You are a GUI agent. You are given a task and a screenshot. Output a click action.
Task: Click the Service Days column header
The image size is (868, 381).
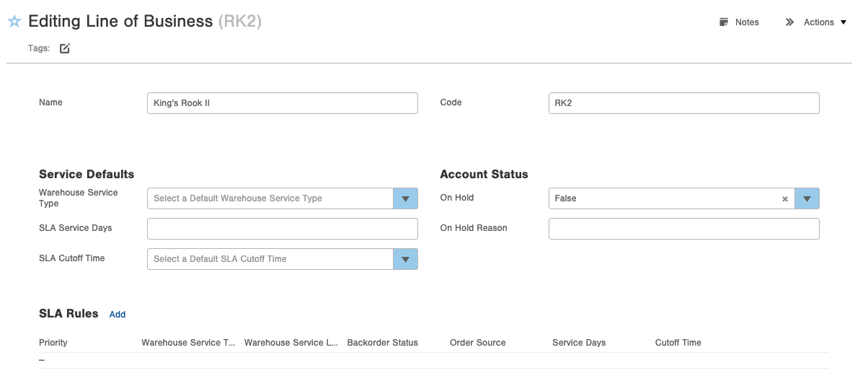point(579,343)
